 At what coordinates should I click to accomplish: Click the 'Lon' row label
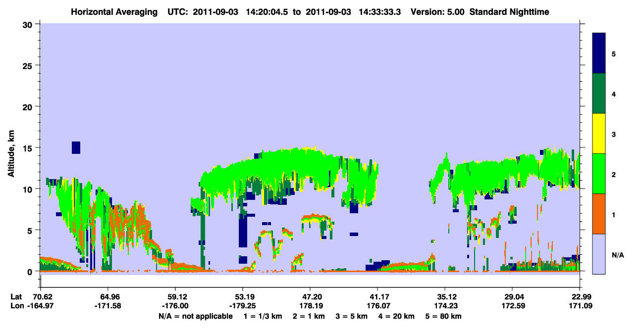click(16, 306)
